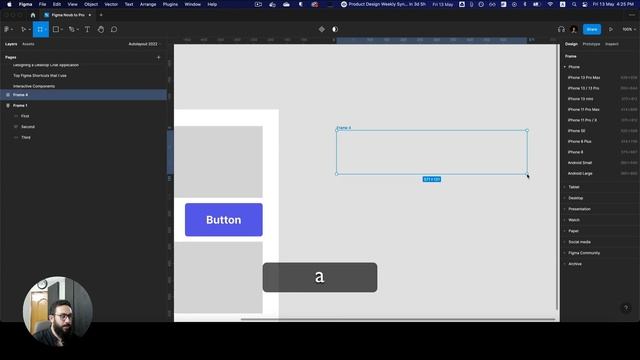The image size is (640, 360).
Task: Open the help question mark button
Action: (626, 308)
